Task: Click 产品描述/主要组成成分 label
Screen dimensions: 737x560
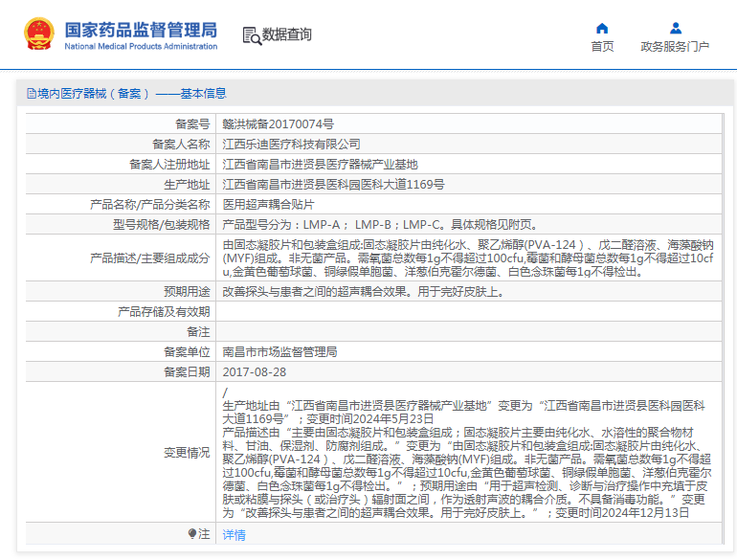Action: (x=150, y=258)
